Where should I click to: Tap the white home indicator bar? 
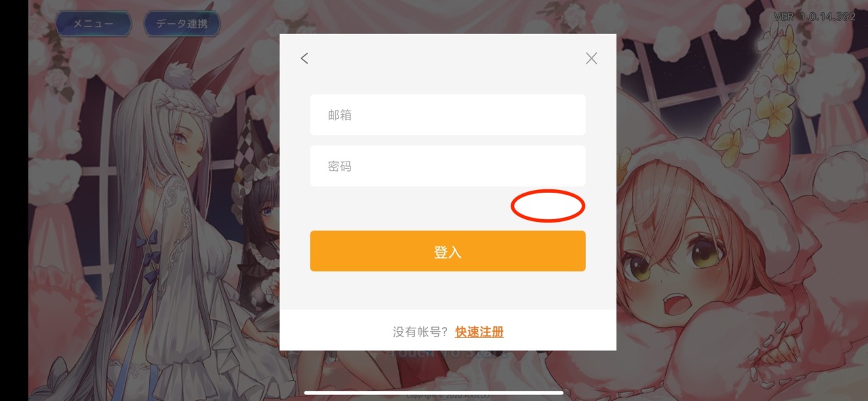434,392
